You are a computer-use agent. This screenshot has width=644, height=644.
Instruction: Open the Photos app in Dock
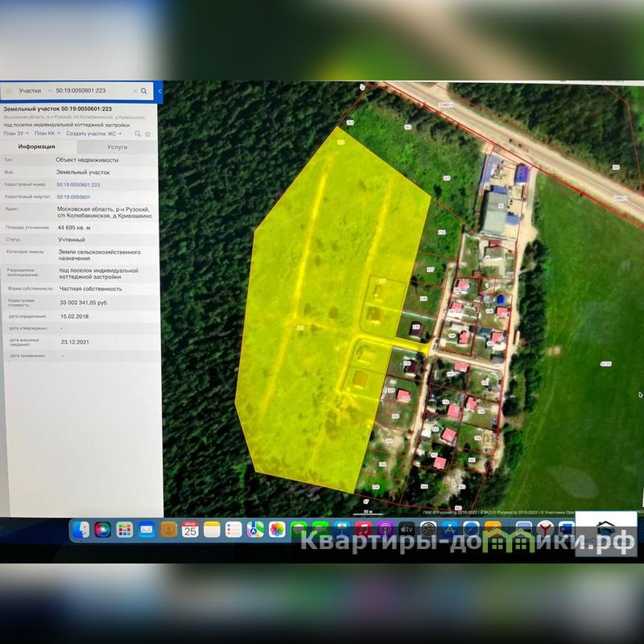(x=277, y=529)
